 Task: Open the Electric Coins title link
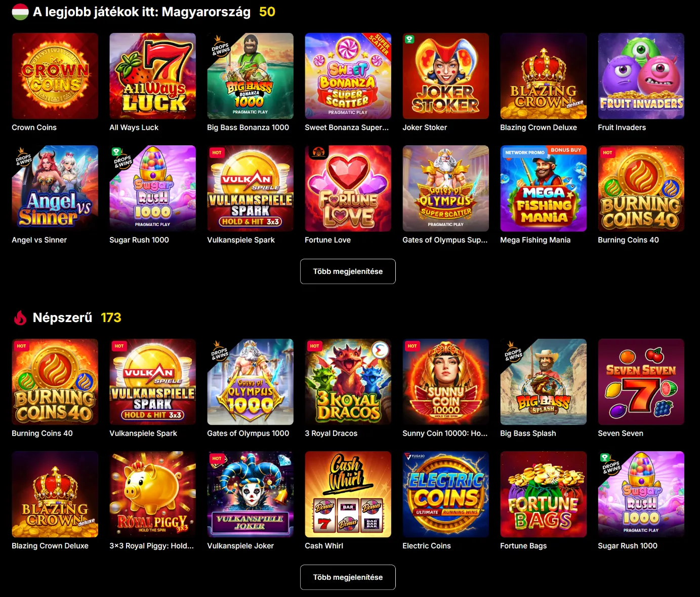426,546
